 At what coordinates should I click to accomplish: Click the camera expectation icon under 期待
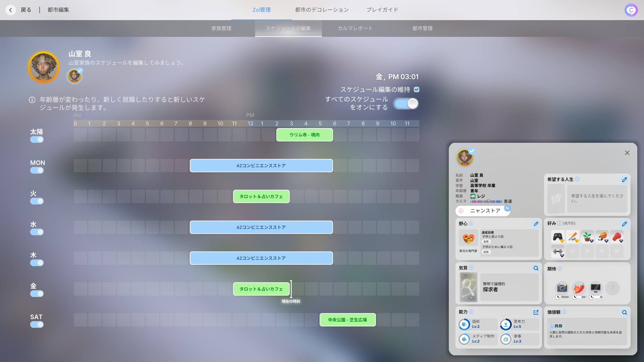point(562,288)
